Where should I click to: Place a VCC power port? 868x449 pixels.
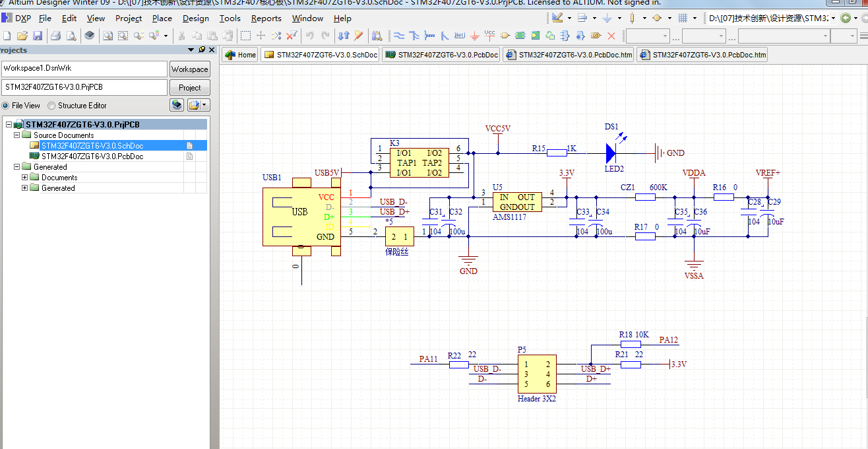(x=489, y=34)
